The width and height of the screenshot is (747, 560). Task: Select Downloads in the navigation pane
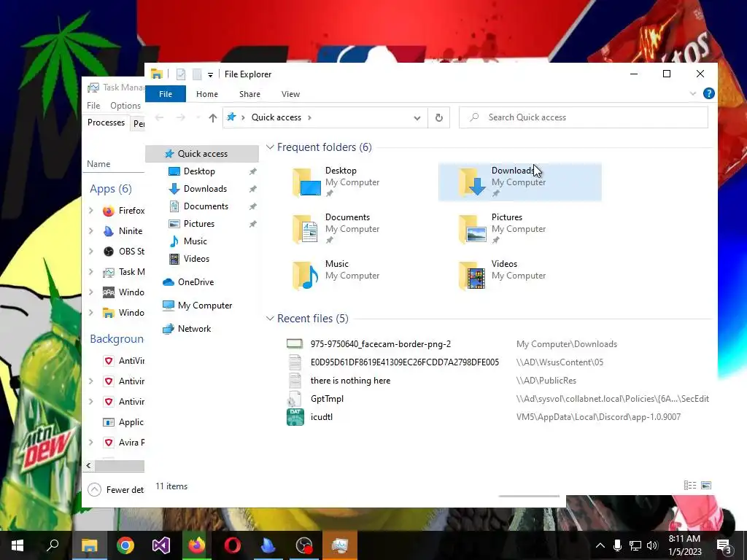pos(205,189)
